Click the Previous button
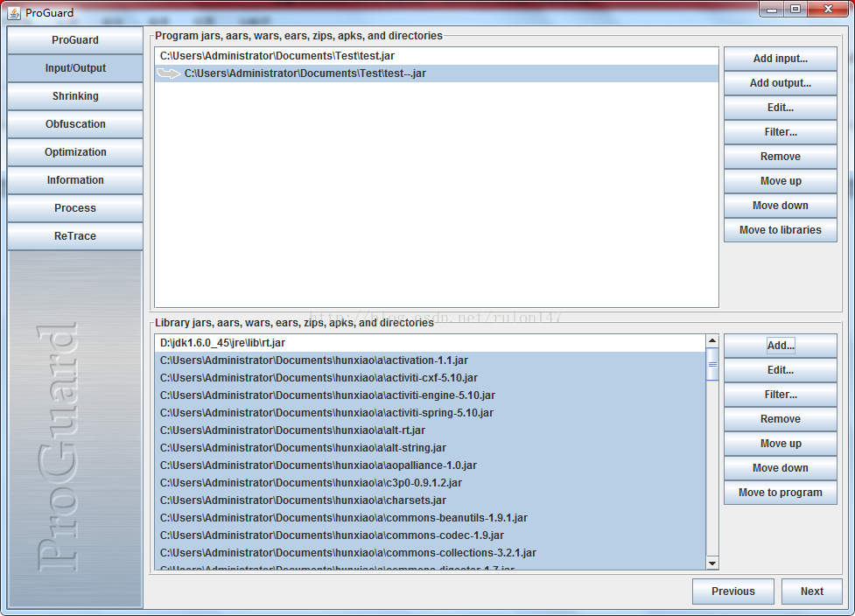855x616 pixels. (732, 591)
